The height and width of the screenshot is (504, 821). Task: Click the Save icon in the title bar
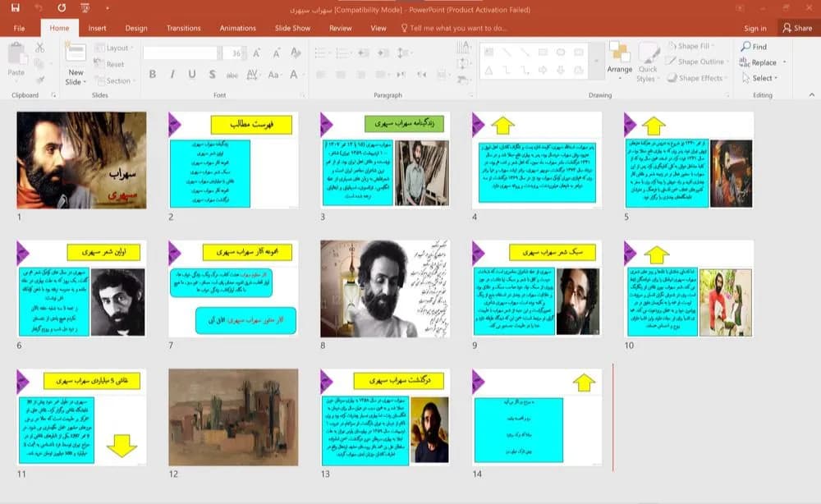pos(15,8)
